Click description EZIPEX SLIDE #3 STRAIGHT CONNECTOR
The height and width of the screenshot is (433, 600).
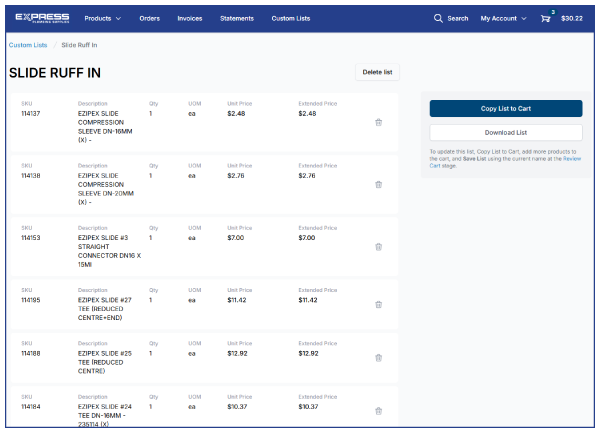click(x=109, y=251)
